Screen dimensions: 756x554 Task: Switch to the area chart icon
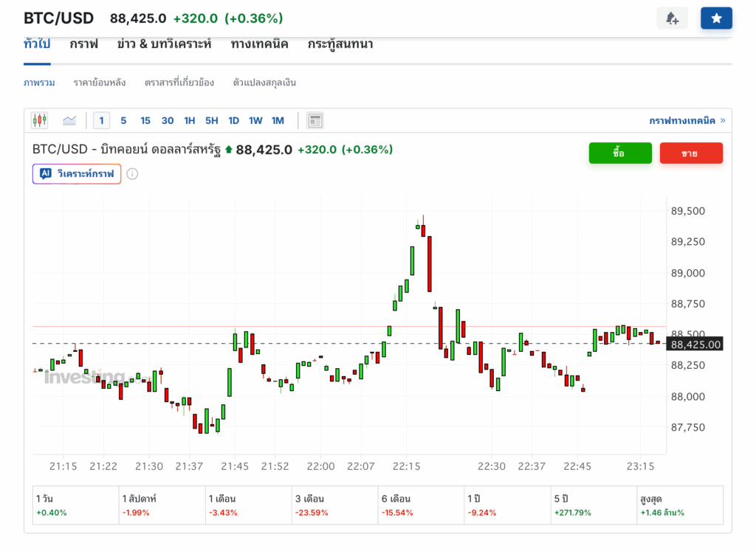[x=69, y=120]
